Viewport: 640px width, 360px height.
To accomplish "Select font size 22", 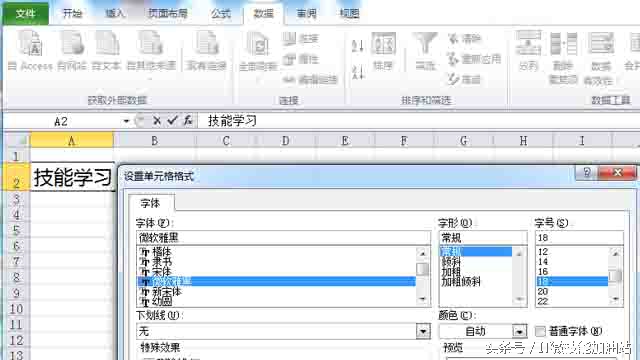I will coord(543,301).
